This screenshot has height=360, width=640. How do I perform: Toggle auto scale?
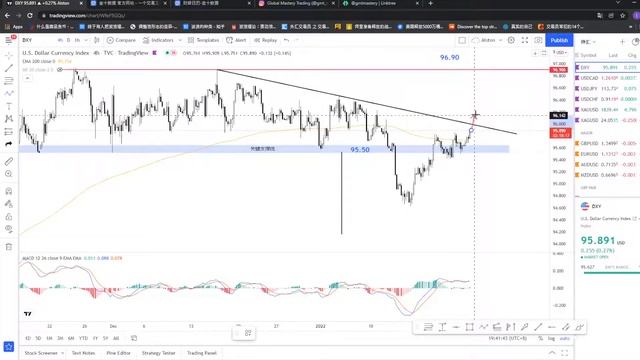pyautogui.click(x=564, y=338)
